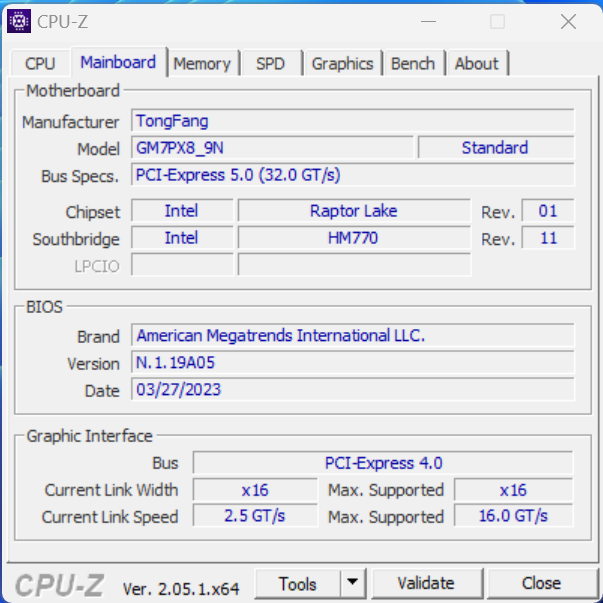
Task: Open the About tab
Action: pyautogui.click(x=476, y=63)
